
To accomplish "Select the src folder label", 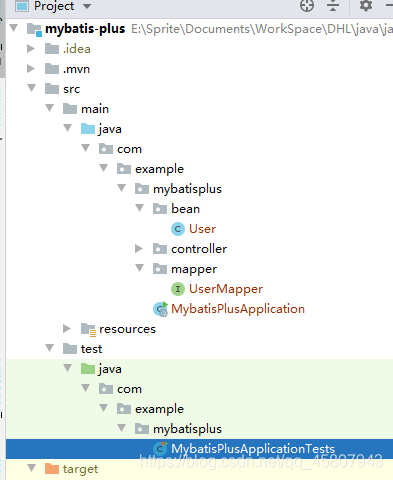I will [x=71, y=89].
